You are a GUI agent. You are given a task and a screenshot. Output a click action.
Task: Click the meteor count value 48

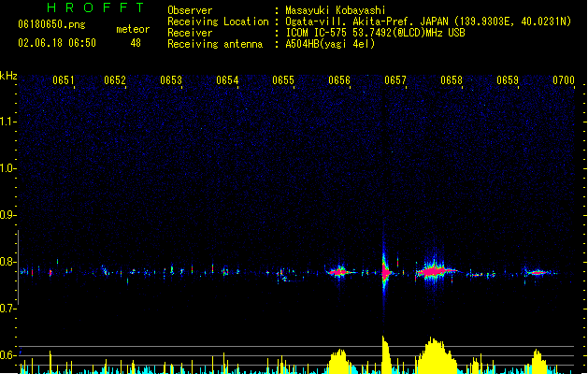tap(136, 43)
